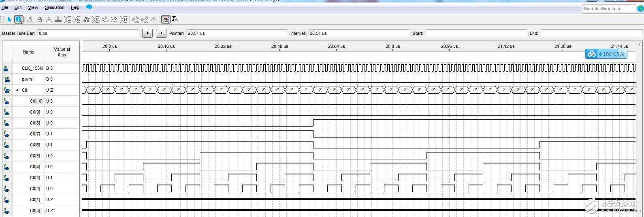Run Functional Simulation icon
644x217 pixels.
point(135,19)
